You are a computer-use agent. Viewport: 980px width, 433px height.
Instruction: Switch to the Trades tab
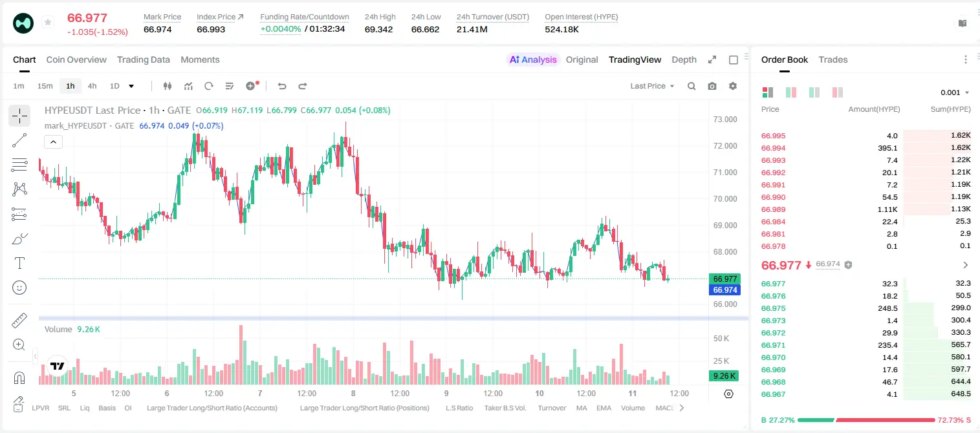point(833,59)
